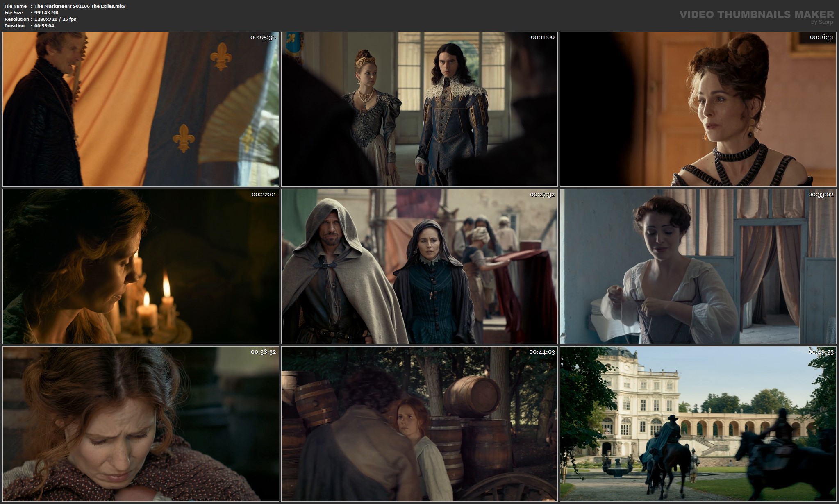The width and height of the screenshot is (839, 504).
Task: Click the Video Thumbnails Maker watermark
Action: (x=756, y=15)
